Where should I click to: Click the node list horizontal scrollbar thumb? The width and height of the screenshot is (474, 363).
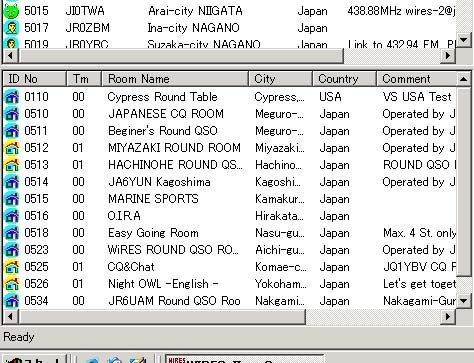point(181,56)
